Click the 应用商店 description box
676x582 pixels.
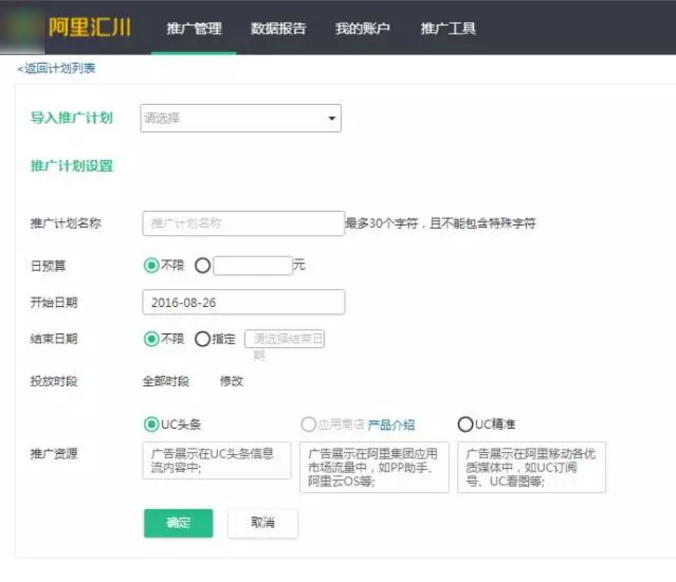pyautogui.click(x=374, y=467)
